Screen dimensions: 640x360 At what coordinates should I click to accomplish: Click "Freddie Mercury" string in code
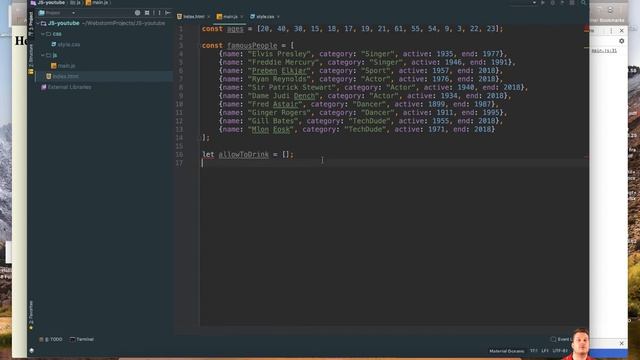click(283, 62)
